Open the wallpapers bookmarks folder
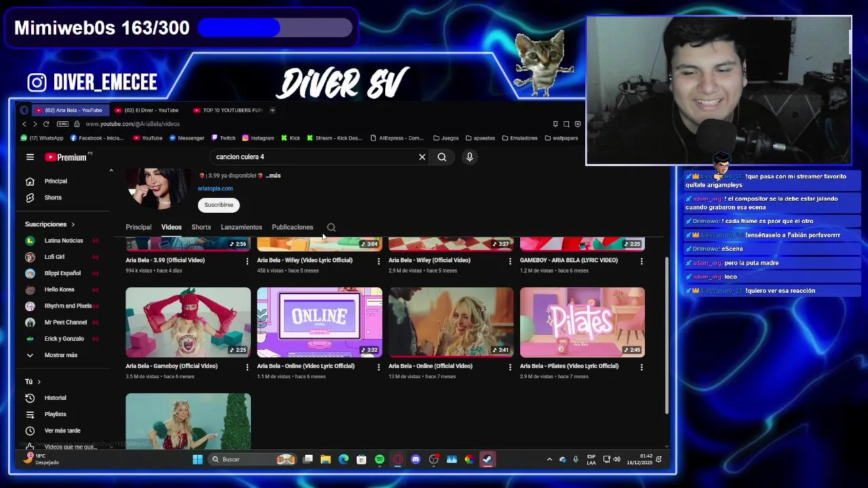 561,138
